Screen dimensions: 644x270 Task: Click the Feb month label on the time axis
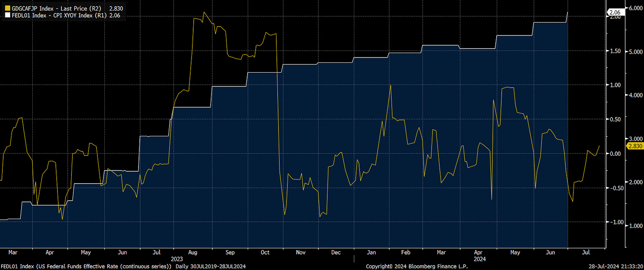click(406, 252)
